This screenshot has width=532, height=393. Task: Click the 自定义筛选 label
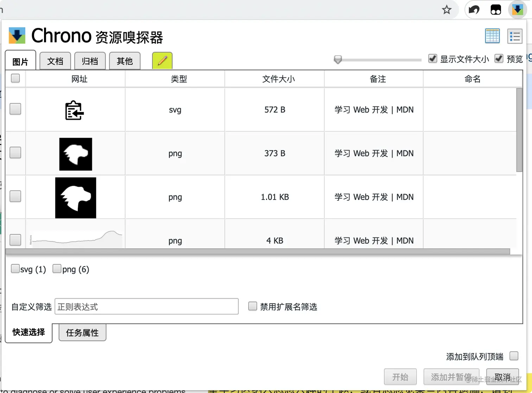[x=32, y=307]
